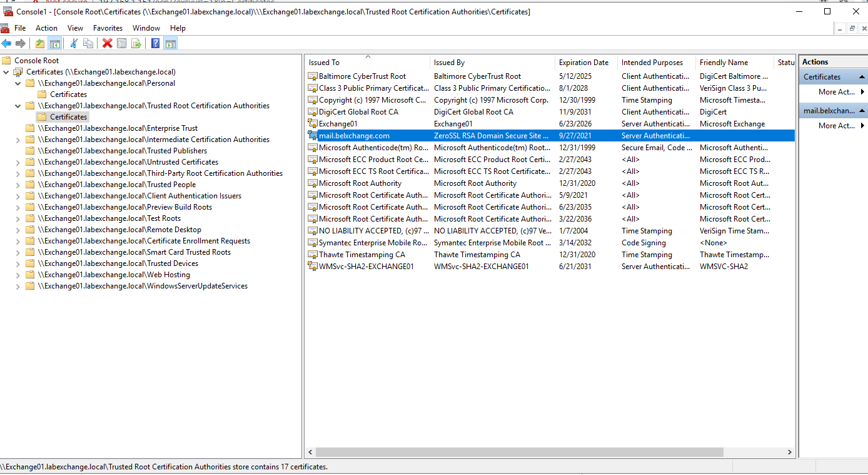The width and height of the screenshot is (868, 475).
Task: Select the Web Hosting store
Action: [113, 275]
